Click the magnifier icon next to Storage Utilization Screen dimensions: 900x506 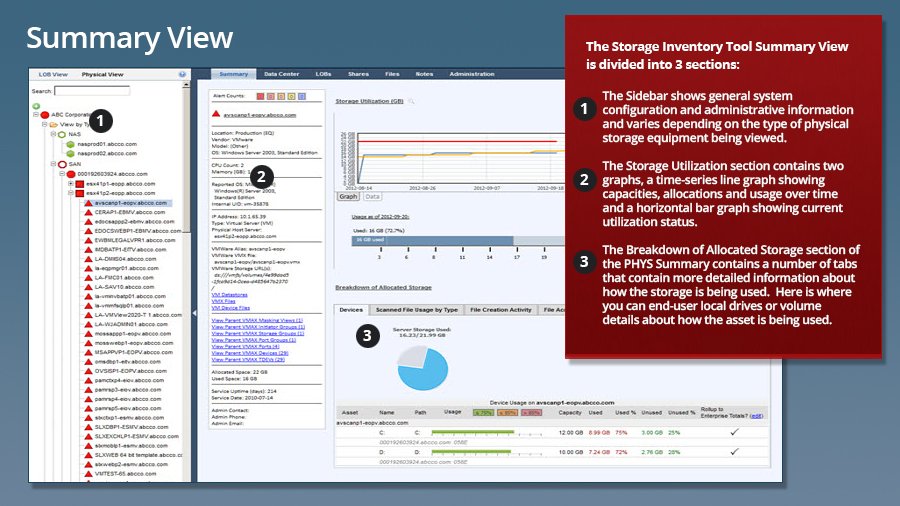click(411, 101)
